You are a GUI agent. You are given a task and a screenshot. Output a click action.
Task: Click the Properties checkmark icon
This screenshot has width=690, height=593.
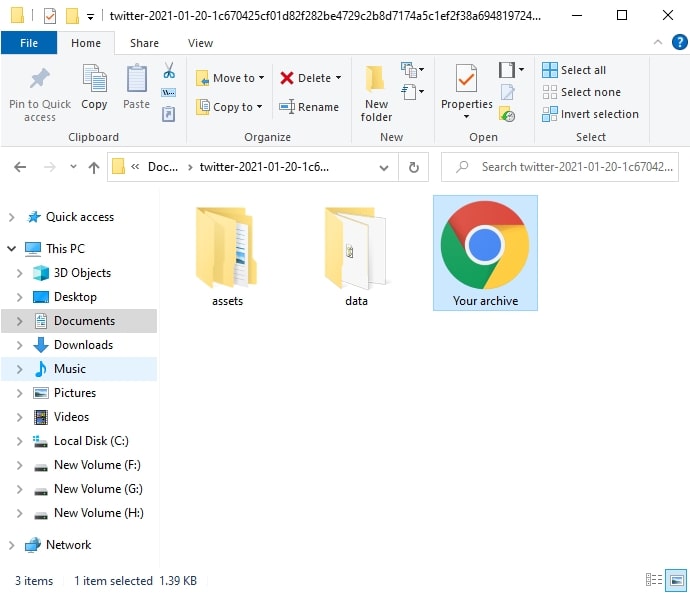[x=466, y=78]
